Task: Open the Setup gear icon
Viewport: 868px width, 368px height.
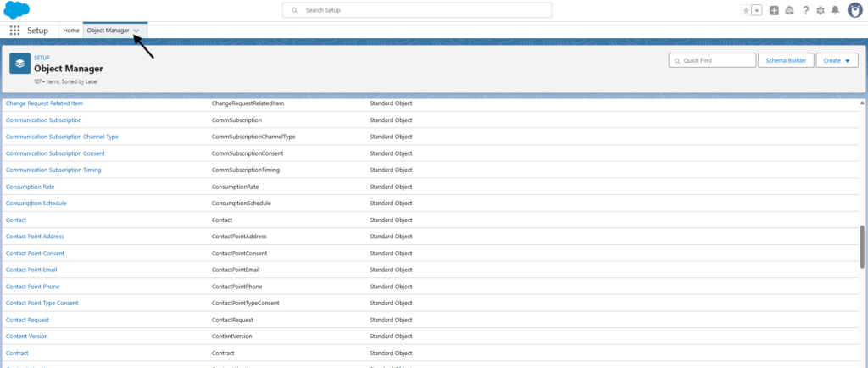Action: coord(820,10)
